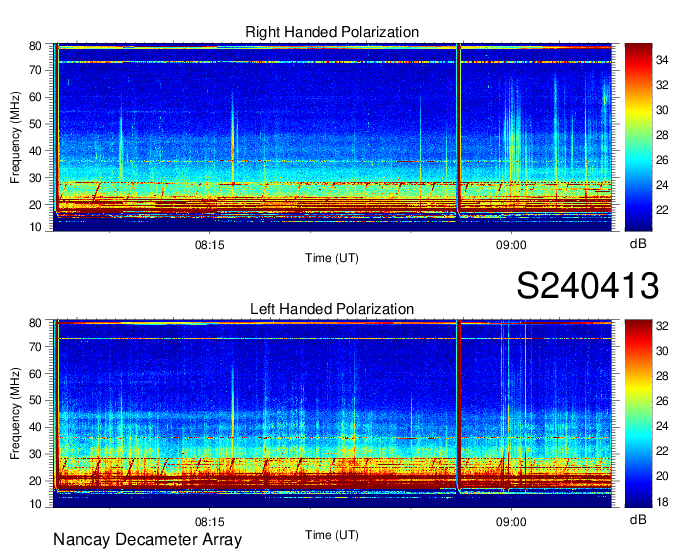Image resolution: width=680 pixels, height=552 pixels.
Task: Click the 10 MHz tick on the lower plot's axis
Action: (x=36, y=504)
